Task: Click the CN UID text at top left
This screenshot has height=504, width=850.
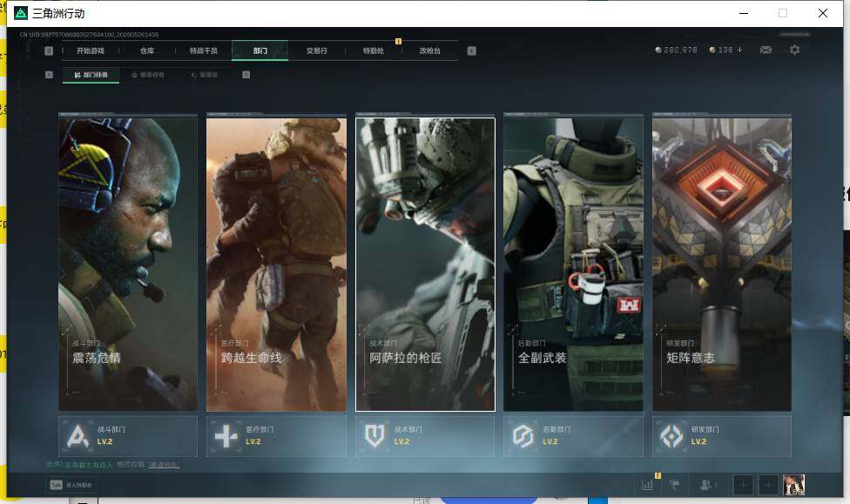Action: (90, 35)
